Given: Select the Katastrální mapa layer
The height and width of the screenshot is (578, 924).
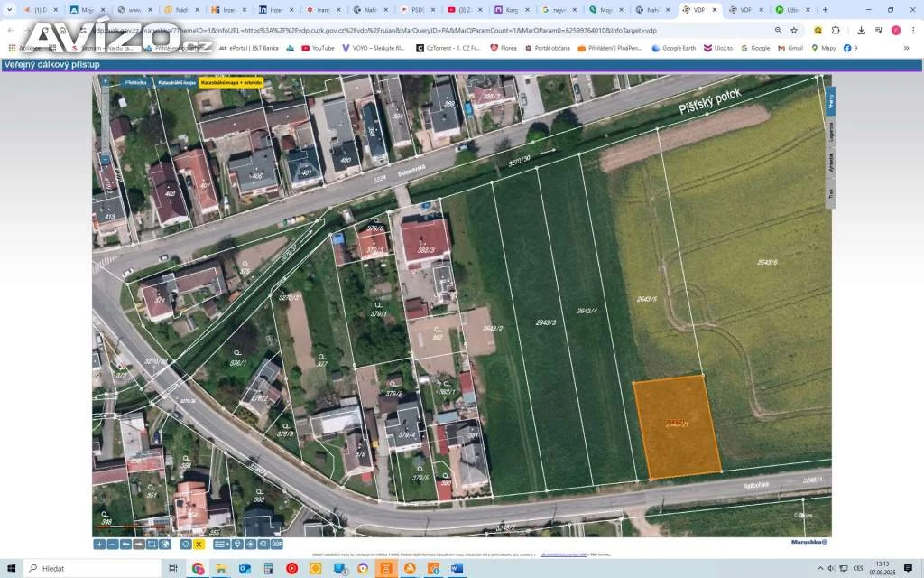Looking at the screenshot, I should (176, 83).
